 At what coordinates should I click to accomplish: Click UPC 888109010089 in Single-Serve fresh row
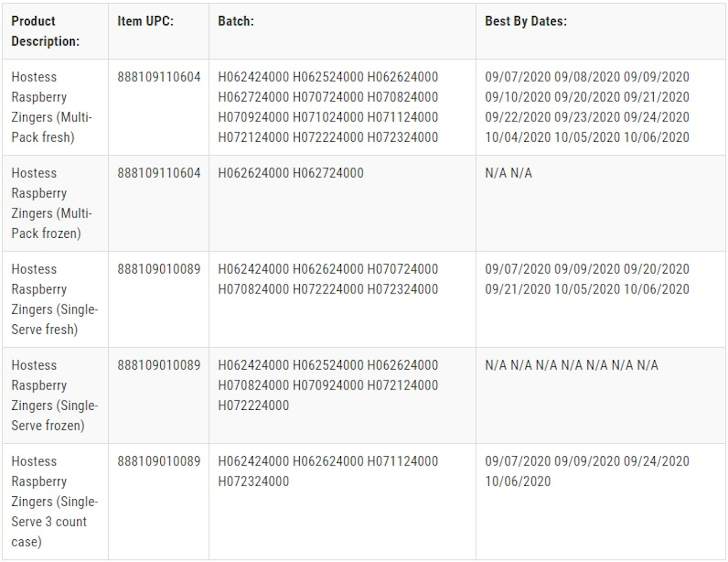(159, 269)
